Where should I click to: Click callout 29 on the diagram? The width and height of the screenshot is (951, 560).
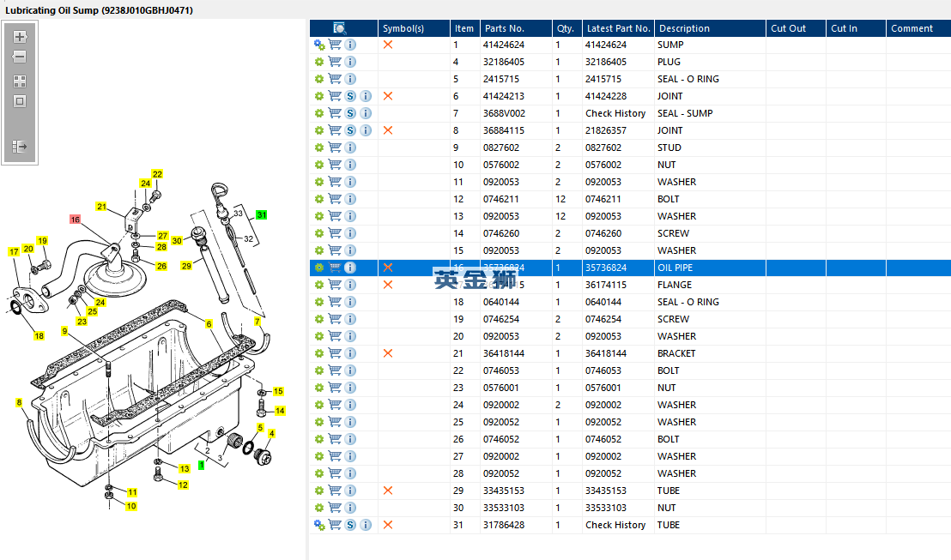pos(186,266)
